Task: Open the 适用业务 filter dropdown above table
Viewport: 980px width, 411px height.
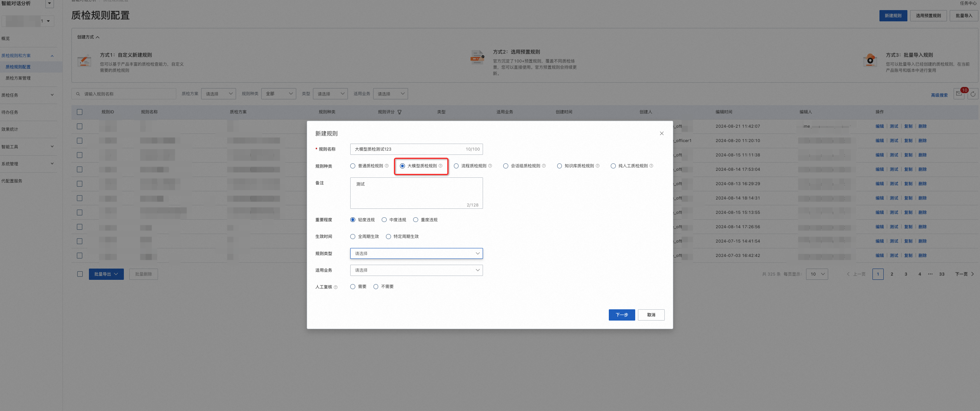Action: [390, 94]
